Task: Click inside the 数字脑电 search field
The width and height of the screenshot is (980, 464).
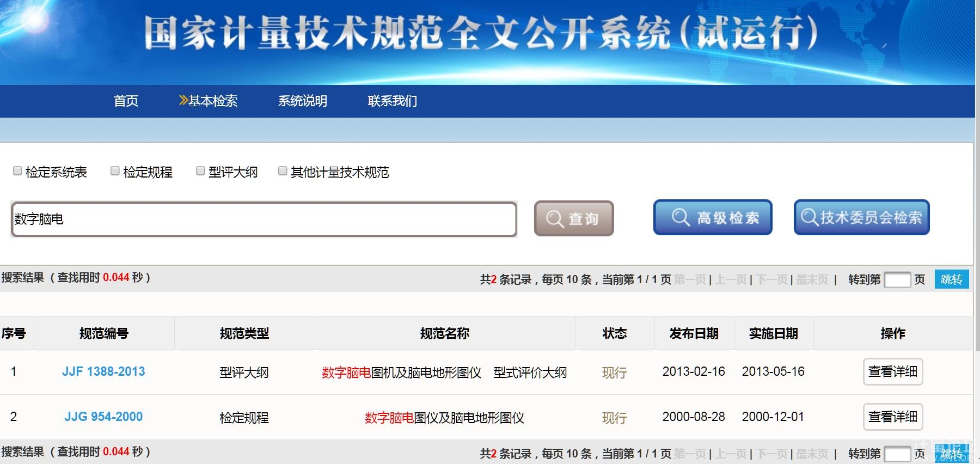Action: coord(264,219)
